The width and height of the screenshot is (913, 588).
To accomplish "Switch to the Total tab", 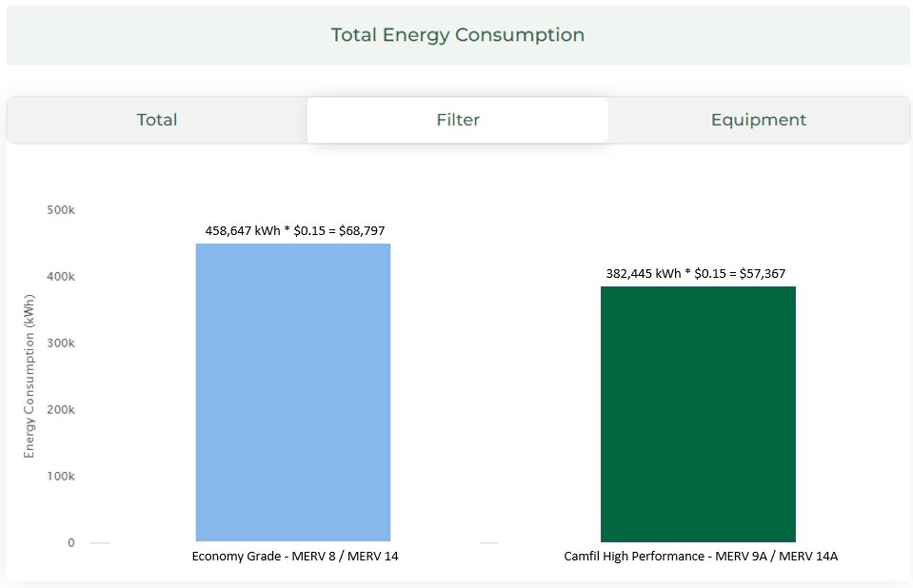I will tap(157, 120).
